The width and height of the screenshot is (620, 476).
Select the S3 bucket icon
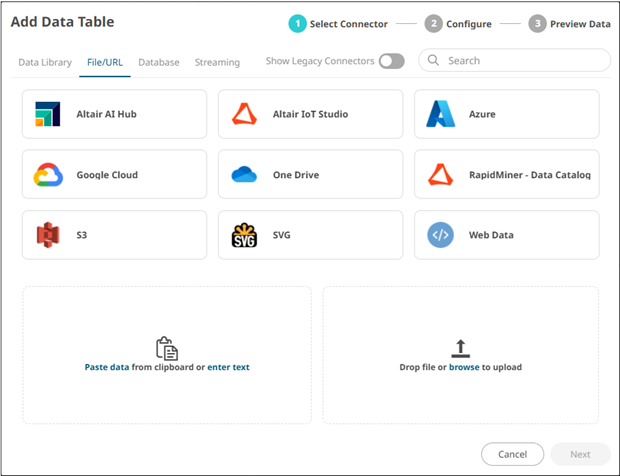pos(48,235)
